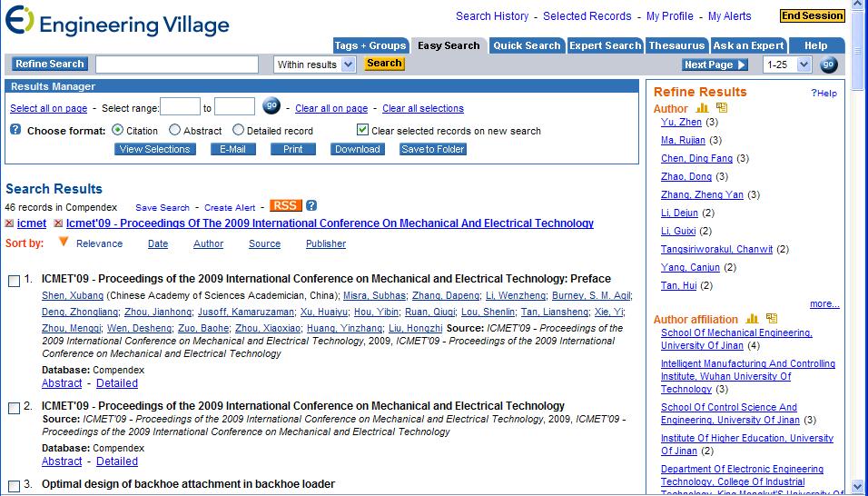This screenshot has height=496, width=868.
Task: Click Clear all selections link
Action: coord(423,108)
